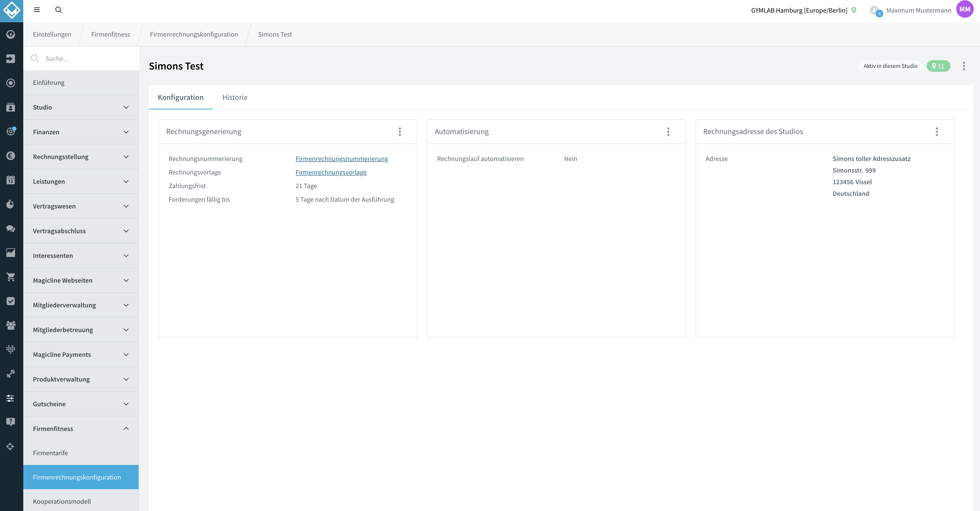The width and height of the screenshot is (980, 511).
Task: Open the dotted heart icon in sidebar
Action: (11, 349)
